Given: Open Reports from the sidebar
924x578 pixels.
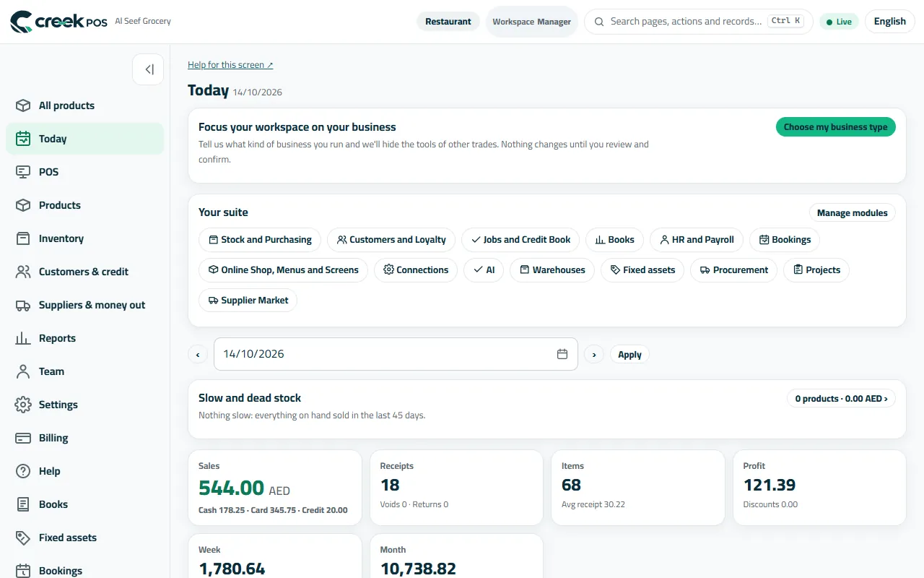Looking at the screenshot, I should point(85,338).
